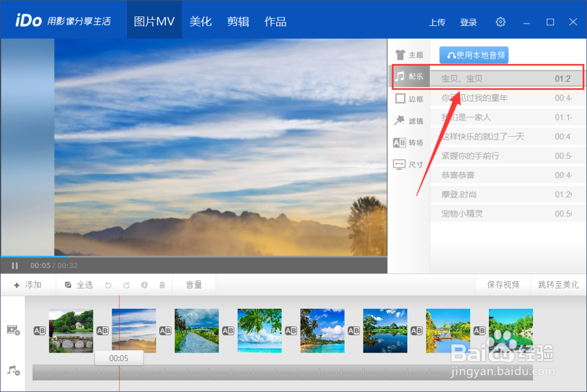The height and width of the screenshot is (392, 587).
Task: Click AB transition before garden path photo
Action: tap(166, 330)
